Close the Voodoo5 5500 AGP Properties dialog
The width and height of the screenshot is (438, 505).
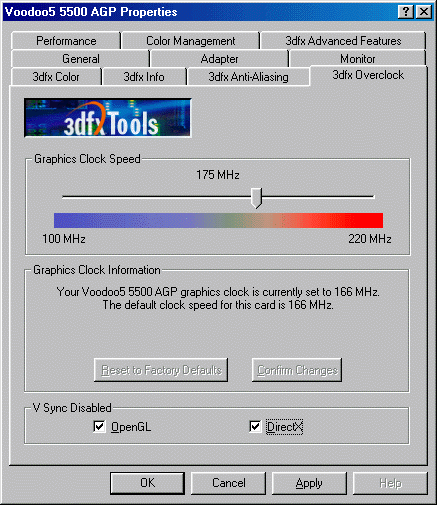pos(424,12)
